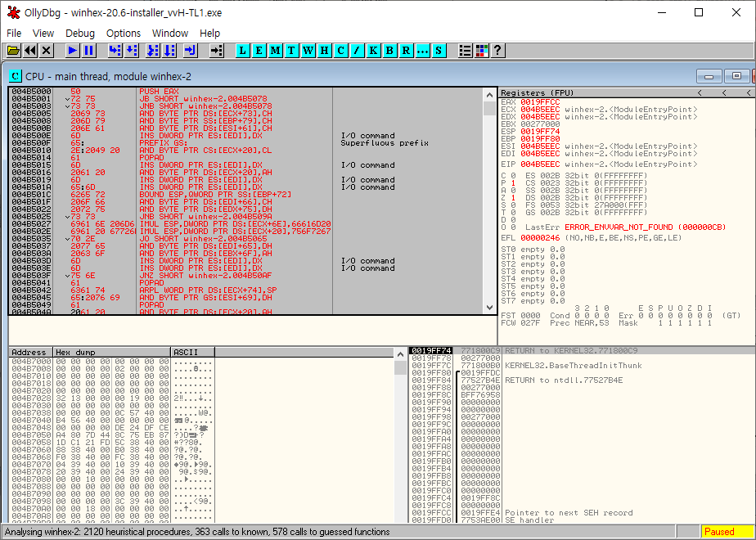
Task: Open the View menu
Action: [x=43, y=33]
